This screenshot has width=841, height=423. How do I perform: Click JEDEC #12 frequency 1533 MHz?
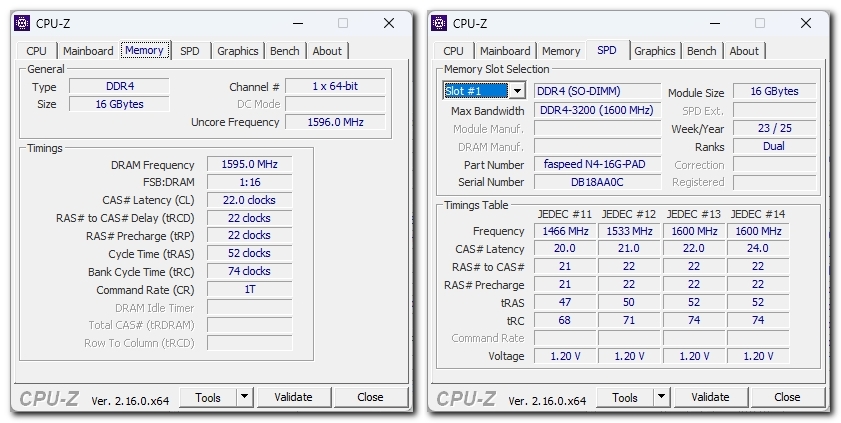630,231
